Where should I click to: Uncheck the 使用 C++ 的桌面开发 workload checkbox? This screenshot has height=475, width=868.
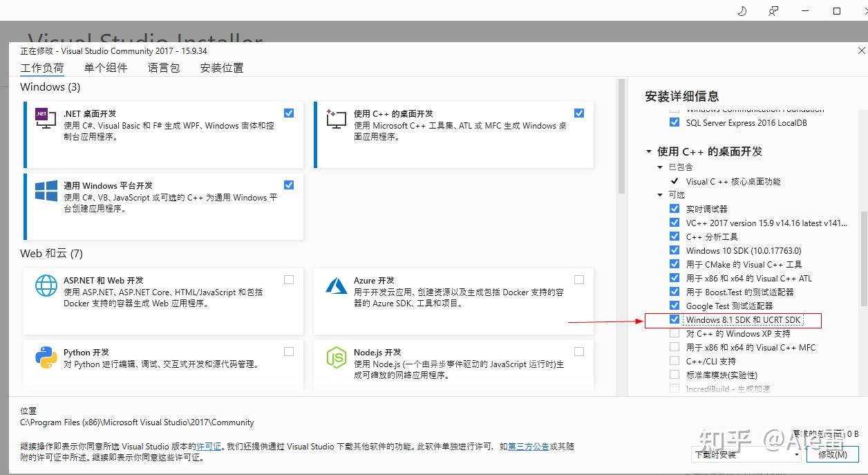[579, 113]
